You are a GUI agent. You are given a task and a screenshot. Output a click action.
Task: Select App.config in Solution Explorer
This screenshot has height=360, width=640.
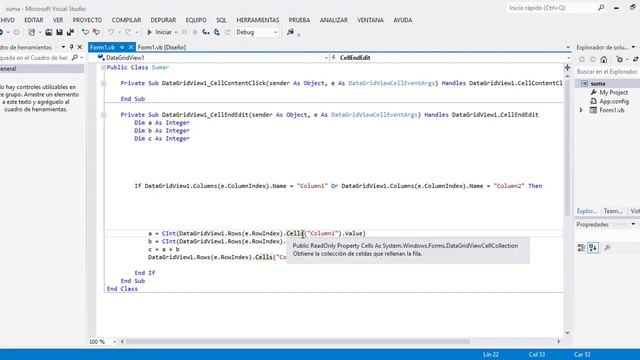click(614, 102)
